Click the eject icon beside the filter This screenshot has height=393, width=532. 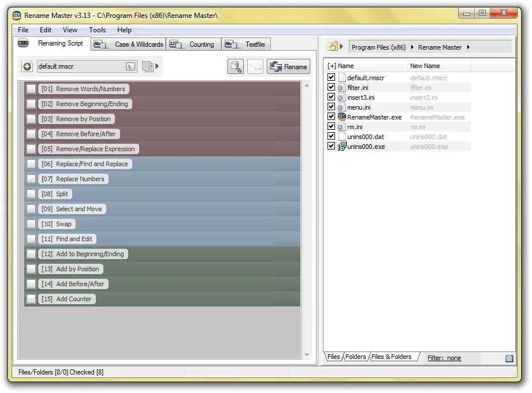coord(509,358)
